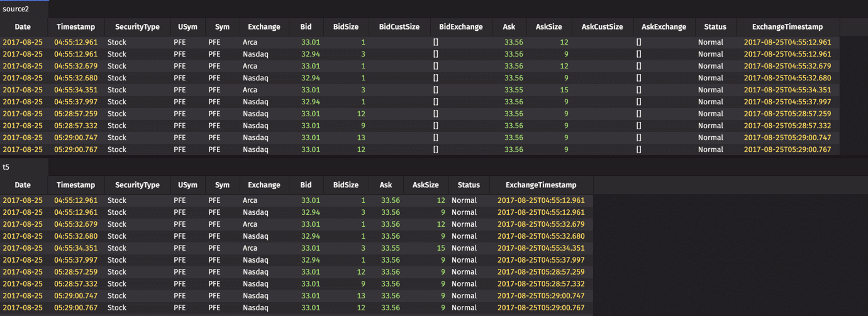Select the t5 table tab
Image resolution: width=868 pixels, height=316 pixels.
pyautogui.click(x=6, y=167)
